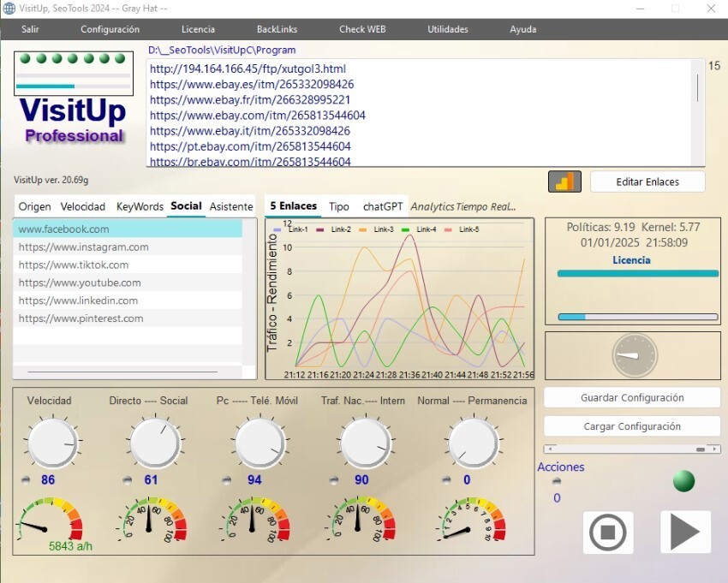Toggle the small LED beside value 86
The width and height of the screenshot is (728, 583).
point(26,480)
